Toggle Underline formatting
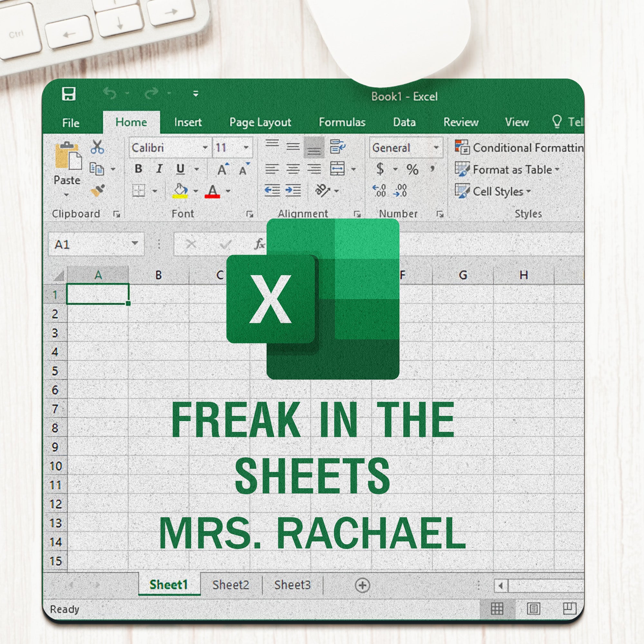This screenshot has width=644, height=644. tap(180, 169)
